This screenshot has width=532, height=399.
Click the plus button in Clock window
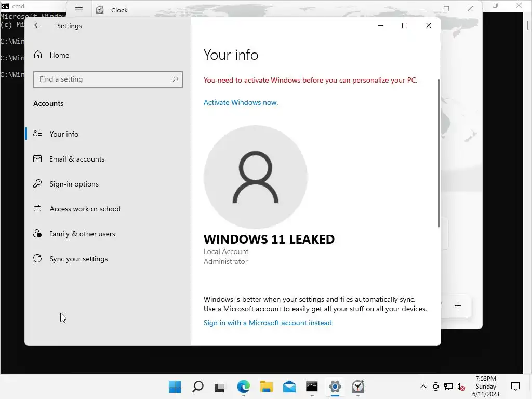point(458,305)
